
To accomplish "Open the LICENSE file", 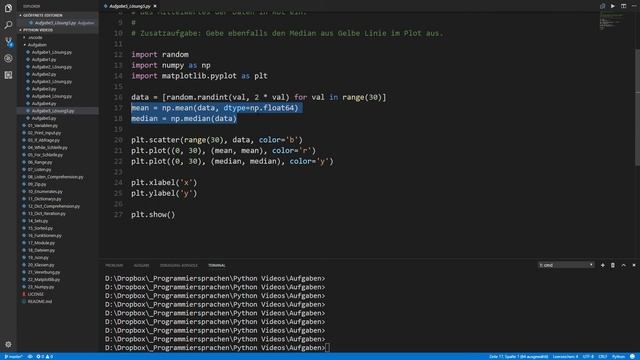I will (x=36, y=294).
